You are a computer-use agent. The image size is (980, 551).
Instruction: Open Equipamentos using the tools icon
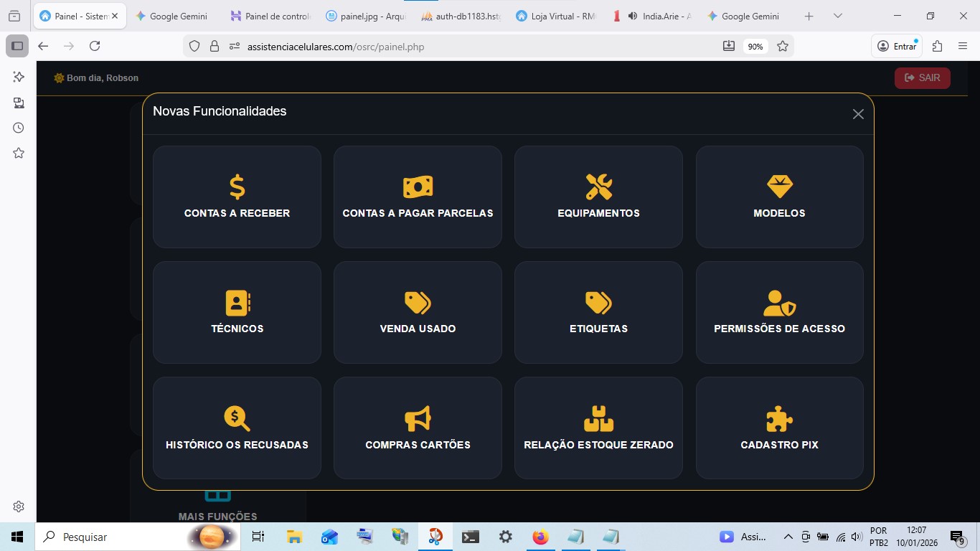tap(598, 186)
